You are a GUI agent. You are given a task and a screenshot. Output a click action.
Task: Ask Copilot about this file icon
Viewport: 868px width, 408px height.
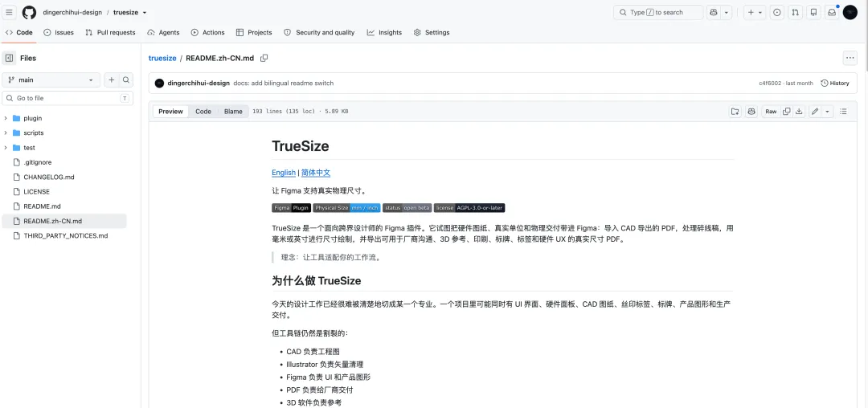pyautogui.click(x=751, y=111)
